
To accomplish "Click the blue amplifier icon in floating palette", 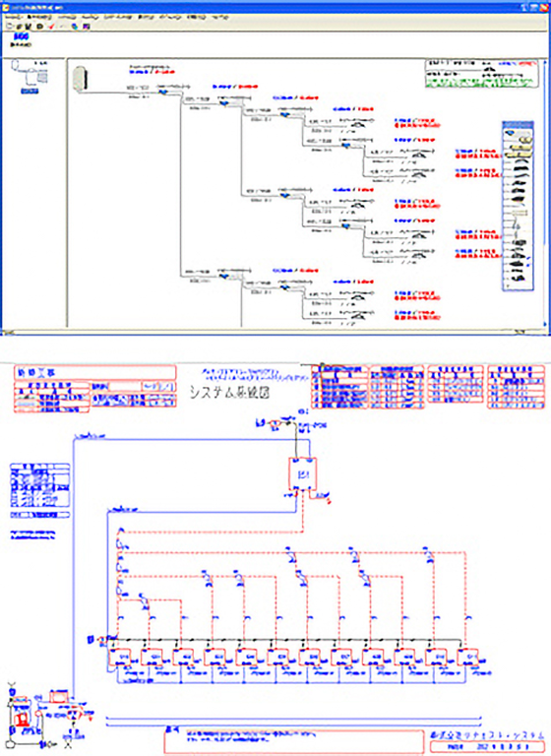I will click(x=510, y=132).
